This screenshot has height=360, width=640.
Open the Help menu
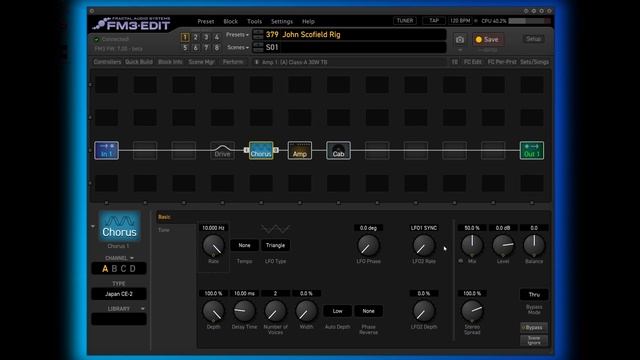pos(308,21)
